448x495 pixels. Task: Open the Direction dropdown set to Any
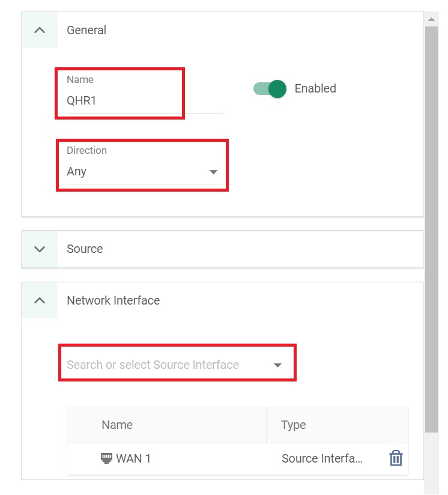pyautogui.click(x=142, y=172)
